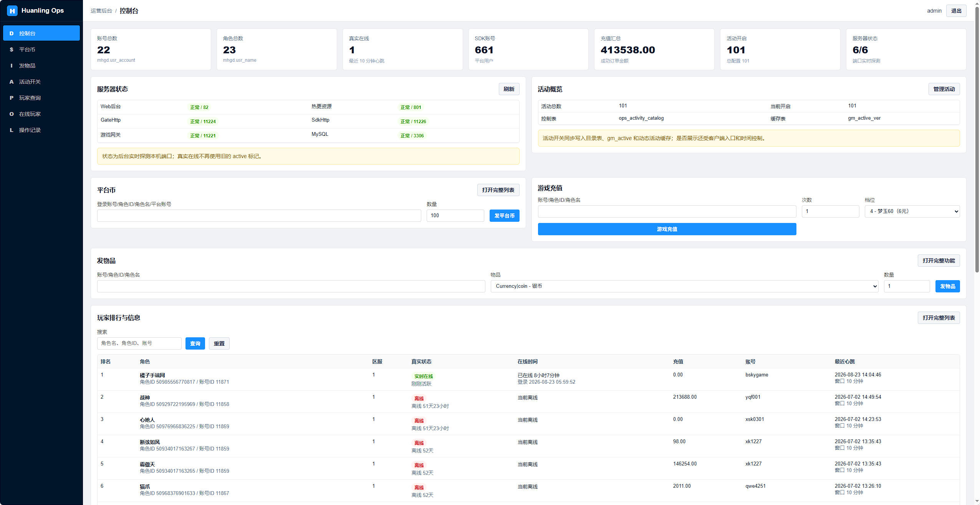
Task: Click the 退出 logout button
Action: coord(956,11)
